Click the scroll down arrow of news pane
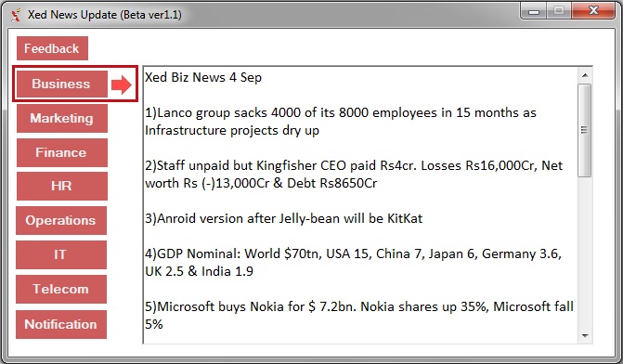This screenshot has width=623, height=364. 585,336
